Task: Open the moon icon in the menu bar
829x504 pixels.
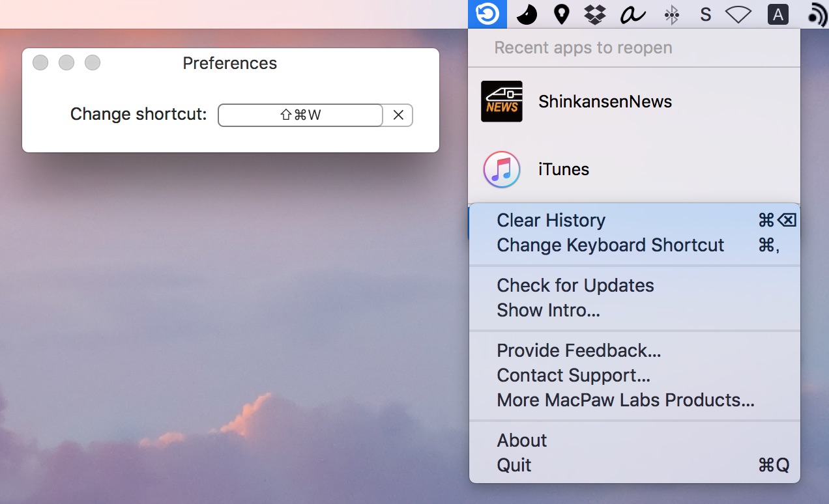Action: coord(527,14)
